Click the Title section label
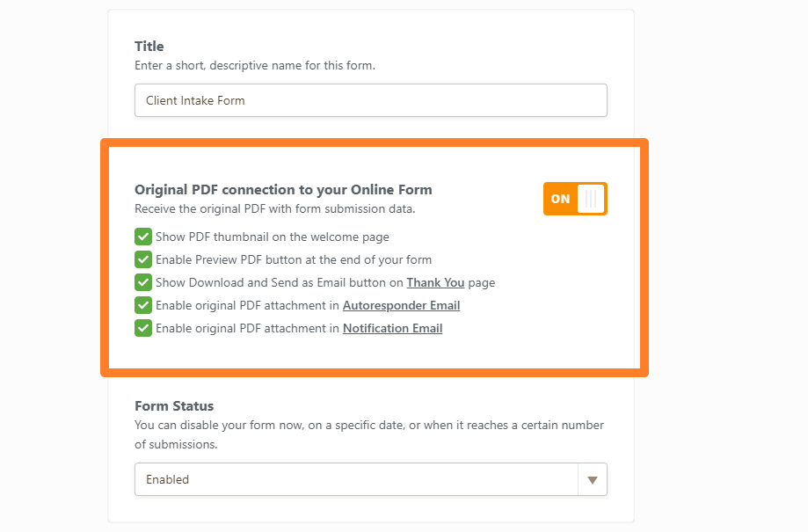This screenshot has height=532, width=808. 149,46
